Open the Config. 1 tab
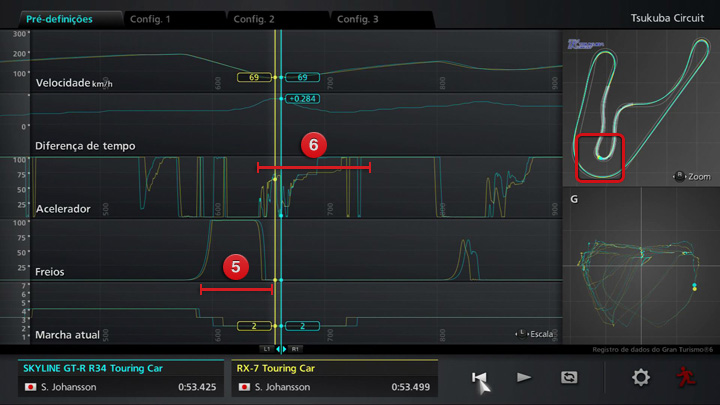 [x=150, y=19]
